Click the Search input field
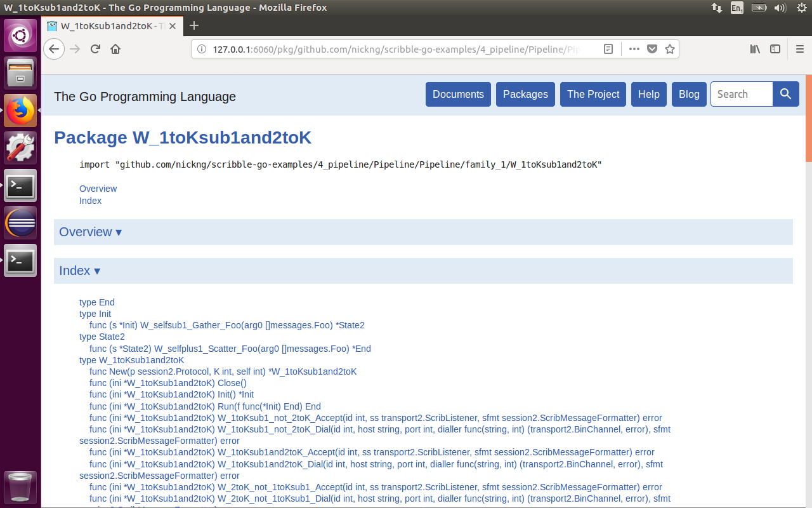This screenshot has width=812, height=508. [x=742, y=94]
